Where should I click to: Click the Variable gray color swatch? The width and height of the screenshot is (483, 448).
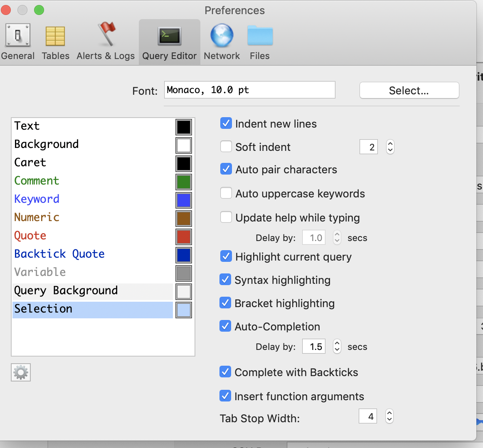184,273
